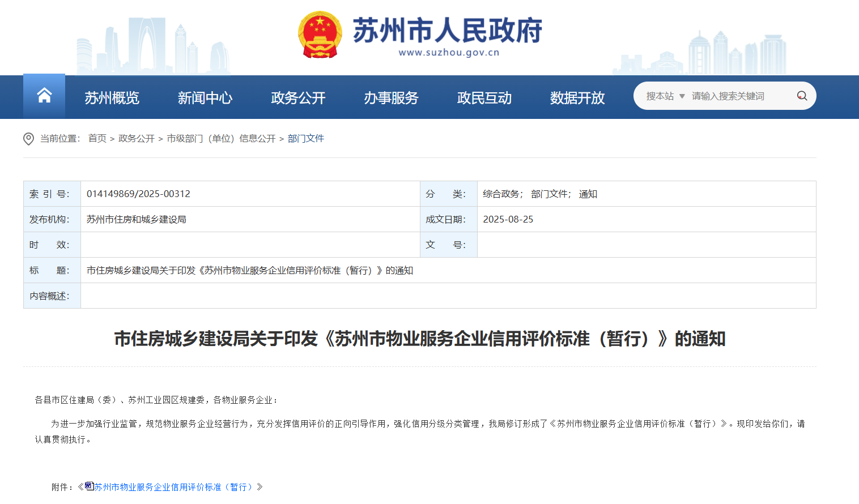Viewport: 859px width, 504px height.
Task: Navigate to 数据开放 section
Action: point(577,98)
